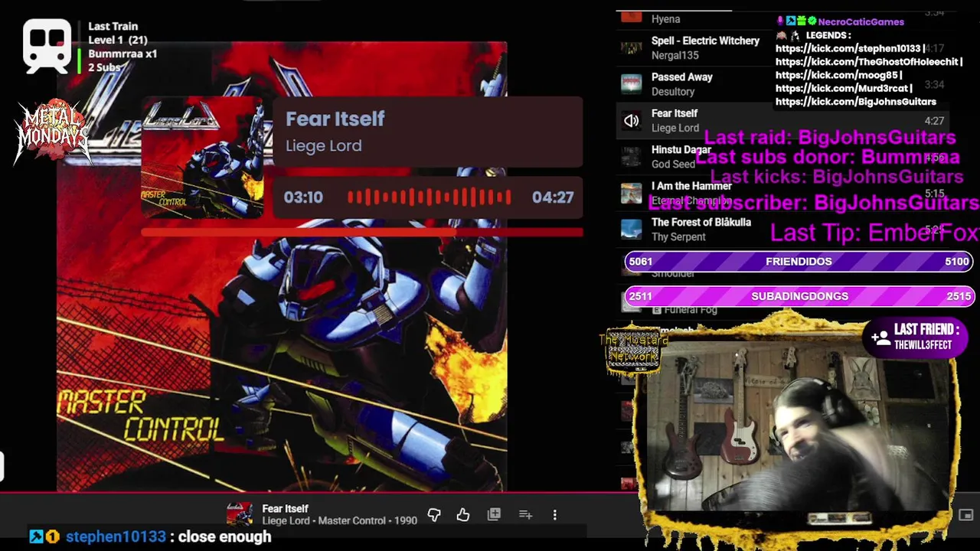The height and width of the screenshot is (551, 980).
Task: Select The Forest of Blåkulla in the queue
Action: pyautogui.click(x=701, y=223)
